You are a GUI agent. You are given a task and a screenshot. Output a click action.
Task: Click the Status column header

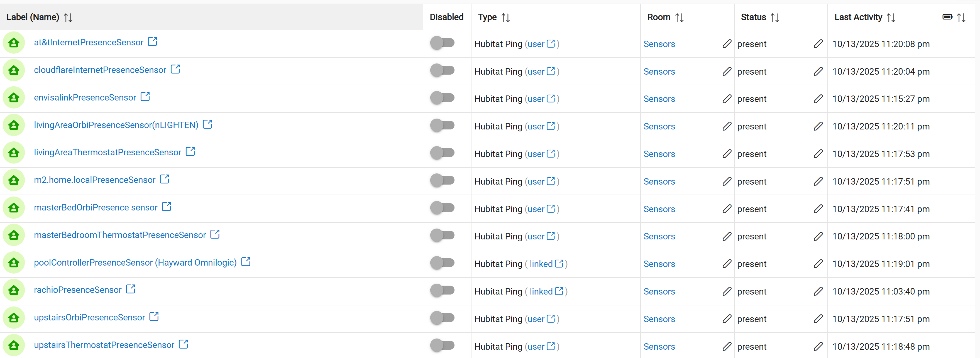(x=753, y=17)
